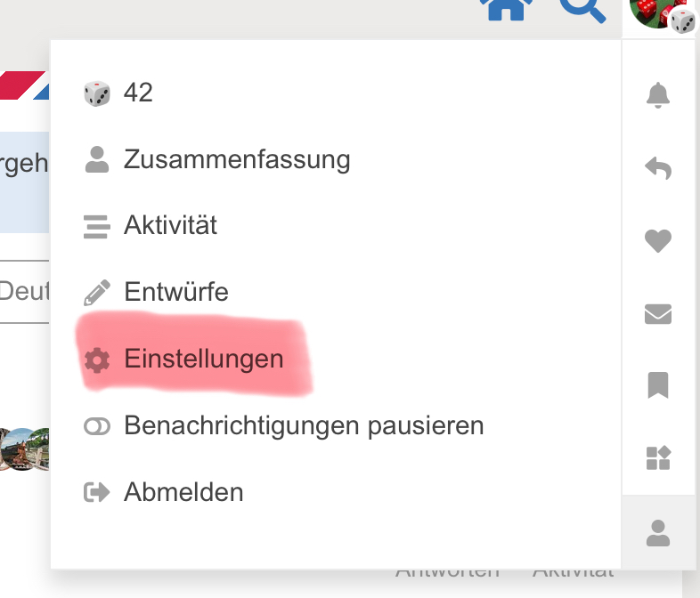Open Entwürfe drafts
The image size is (700, 598).
click(175, 292)
